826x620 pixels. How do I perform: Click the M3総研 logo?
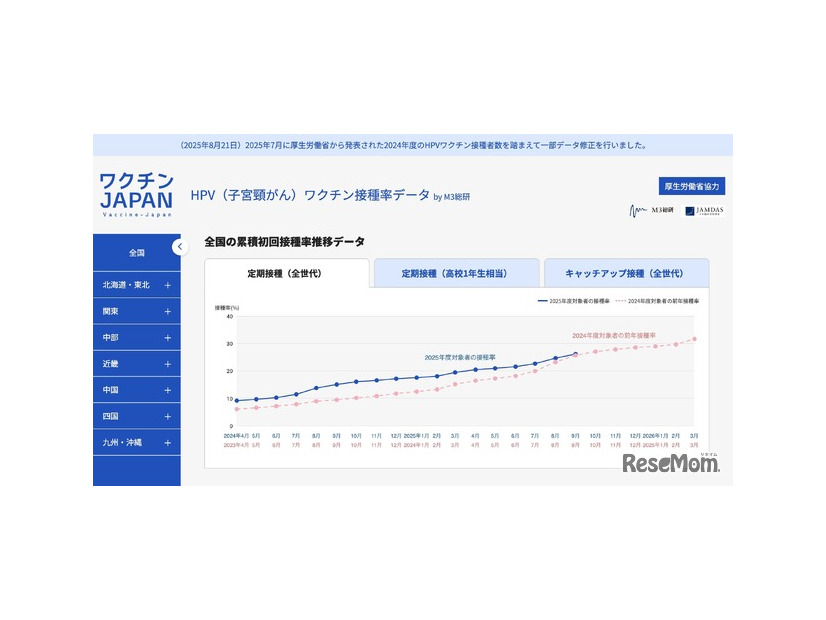tap(651, 211)
